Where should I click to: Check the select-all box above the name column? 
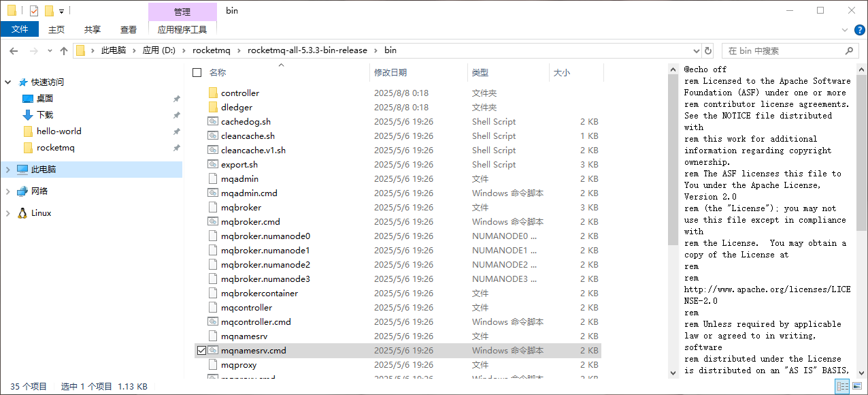(197, 72)
